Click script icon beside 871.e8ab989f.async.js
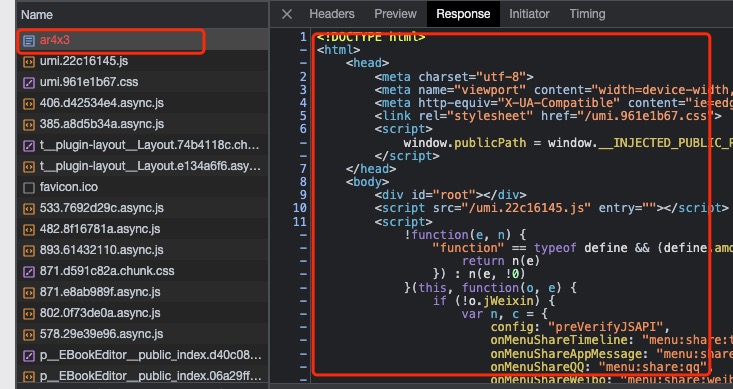The image size is (733, 389). click(x=29, y=293)
